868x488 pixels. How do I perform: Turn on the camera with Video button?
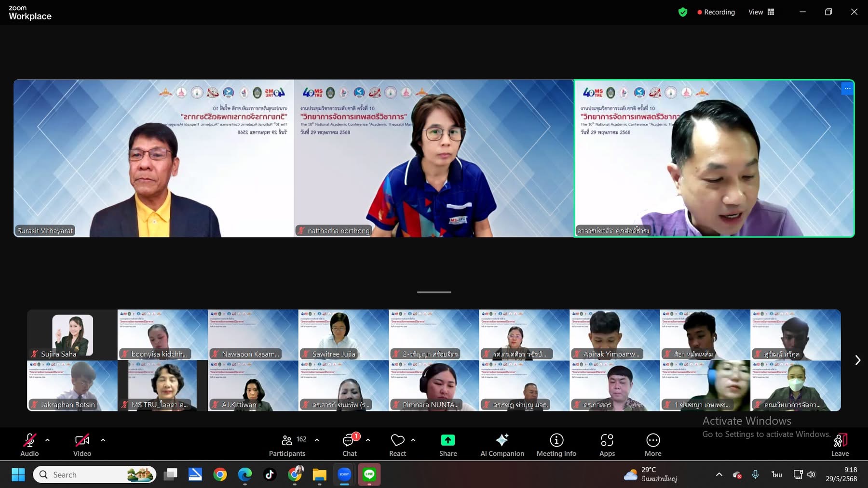[82, 445]
